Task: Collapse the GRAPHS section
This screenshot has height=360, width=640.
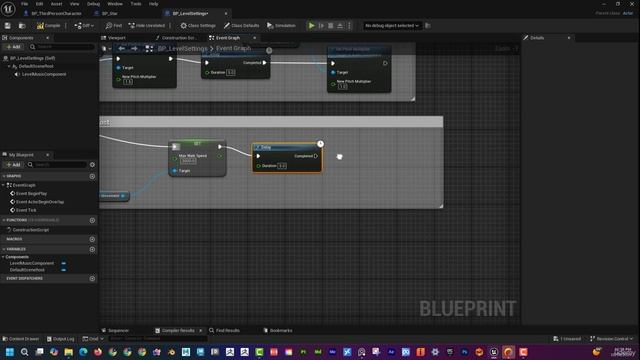Action: click(x=4, y=176)
